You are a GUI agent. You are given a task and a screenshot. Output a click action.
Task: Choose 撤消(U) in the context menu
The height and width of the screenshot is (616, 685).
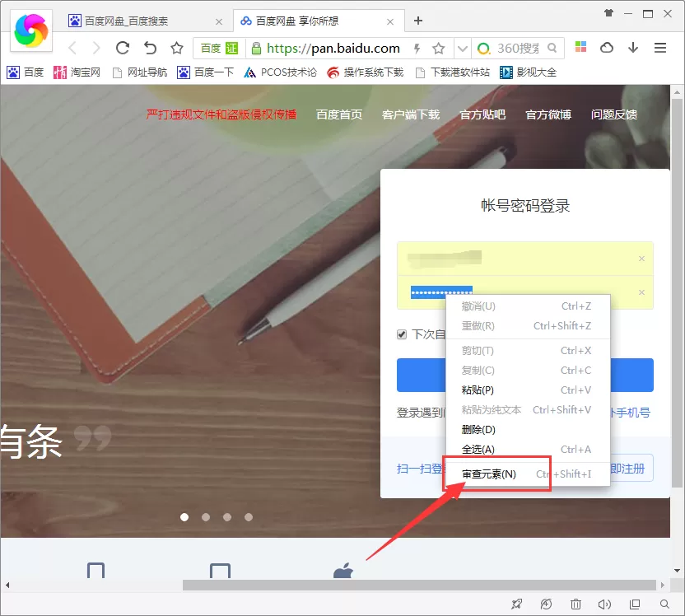point(527,306)
